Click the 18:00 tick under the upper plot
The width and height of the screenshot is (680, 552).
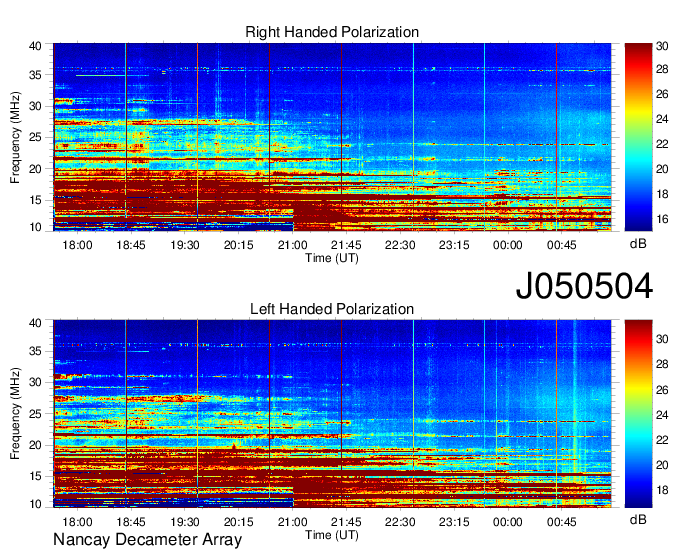(x=77, y=245)
